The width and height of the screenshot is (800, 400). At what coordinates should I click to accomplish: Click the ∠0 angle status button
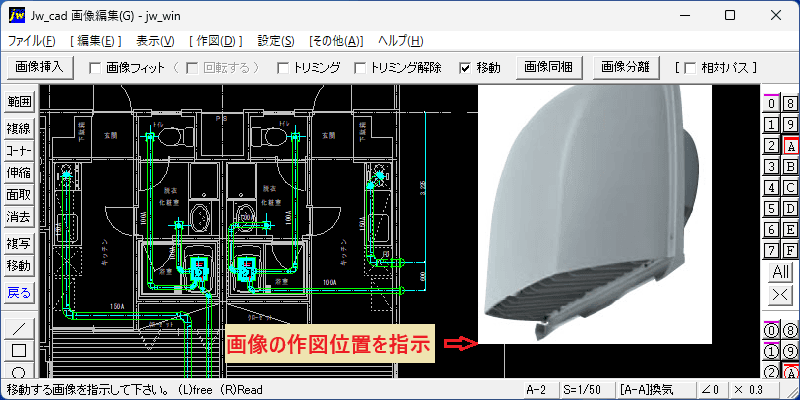coord(714,390)
